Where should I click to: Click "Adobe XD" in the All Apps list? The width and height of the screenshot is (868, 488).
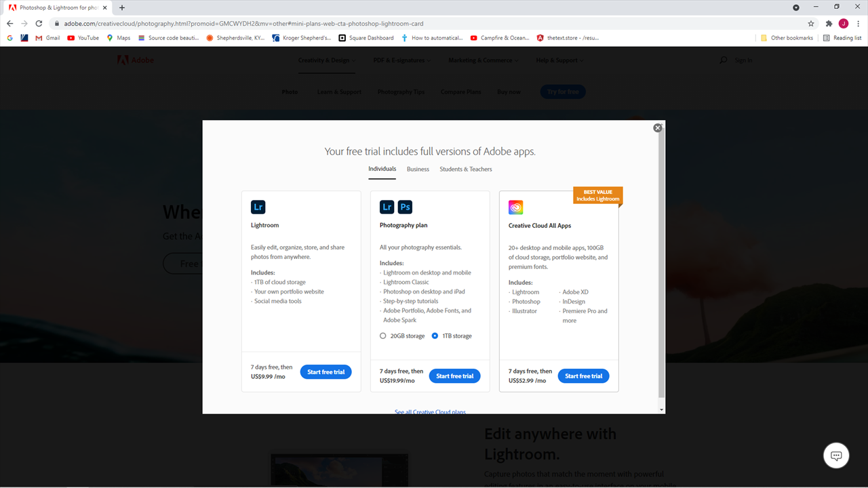tap(575, 292)
